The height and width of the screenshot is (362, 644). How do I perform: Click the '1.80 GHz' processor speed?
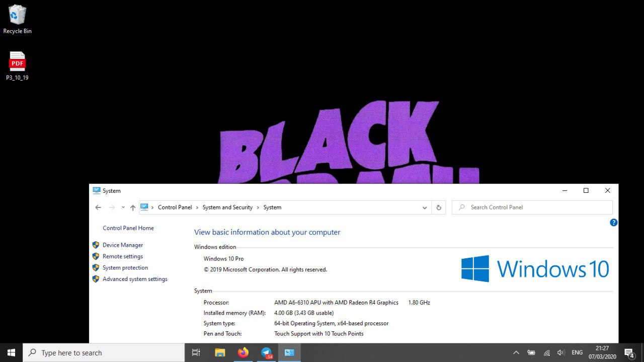click(419, 303)
